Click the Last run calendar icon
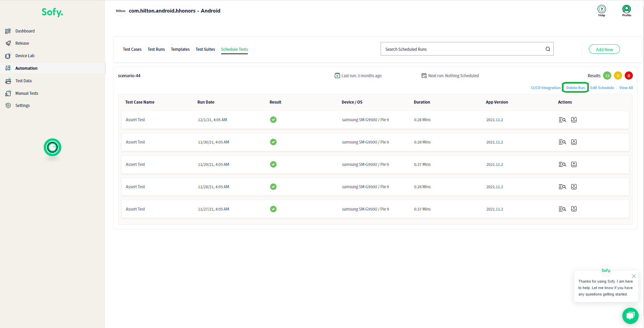 pyautogui.click(x=337, y=75)
